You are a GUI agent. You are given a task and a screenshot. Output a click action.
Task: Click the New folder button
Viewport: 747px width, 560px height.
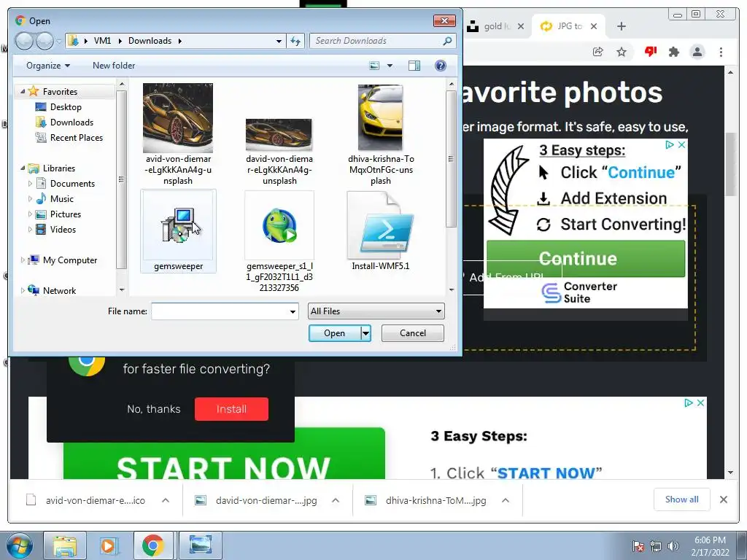coord(114,66)
